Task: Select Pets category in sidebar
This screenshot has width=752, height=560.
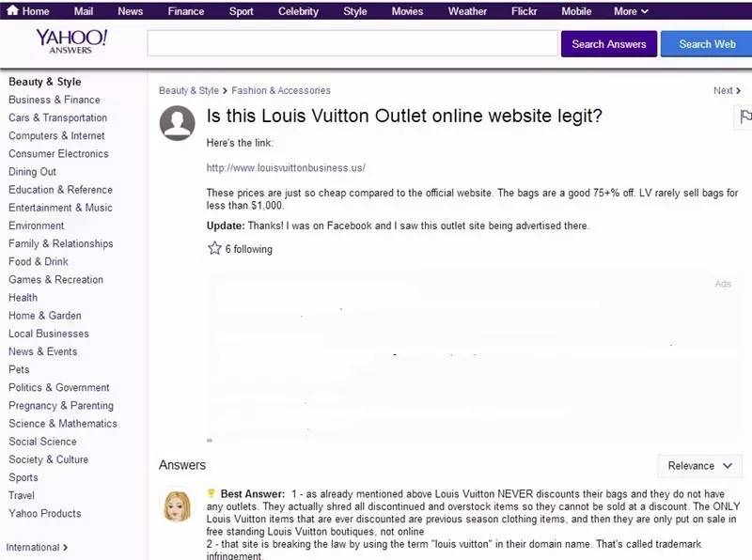Action: click(19, 369)
